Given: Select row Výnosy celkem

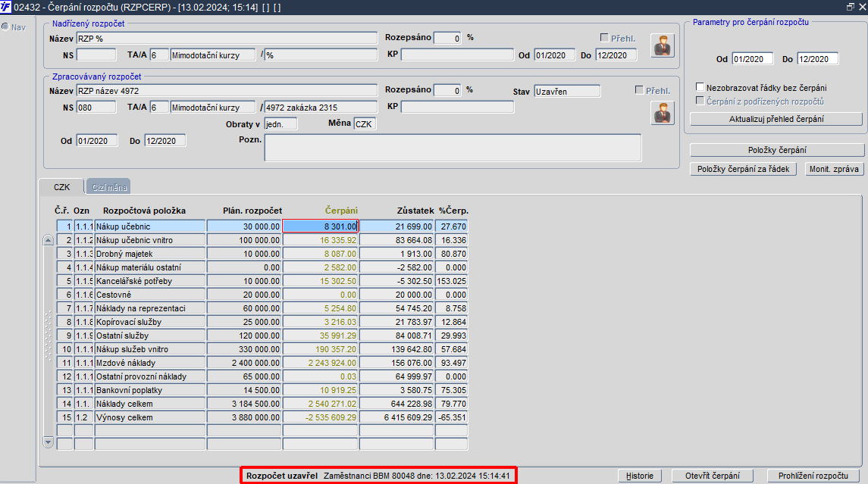Looking at the screenshot, I should pyautogui.click(x=150, y=417).
